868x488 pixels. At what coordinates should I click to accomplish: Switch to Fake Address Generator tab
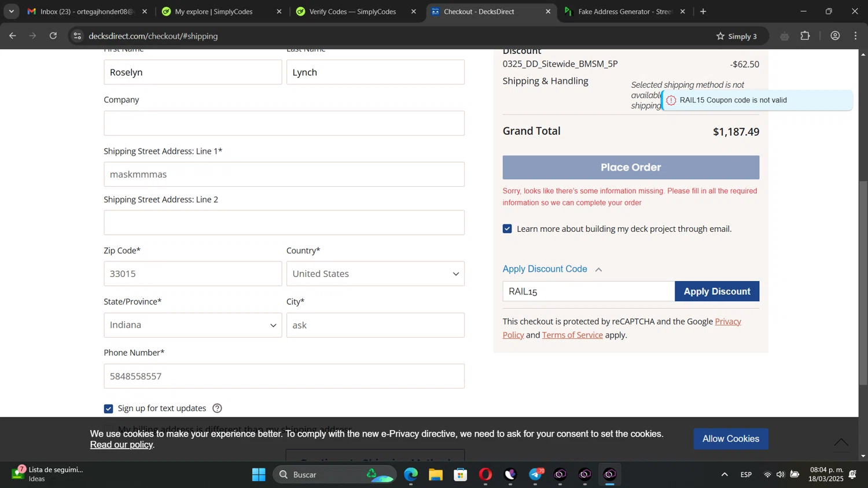[x=625, y=12]
